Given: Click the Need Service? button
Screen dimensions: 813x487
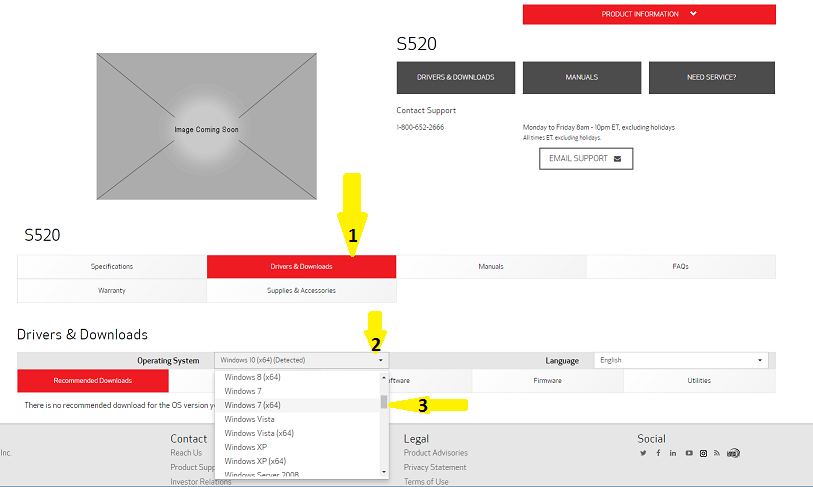Looking at the screenshot, I should [x=711, y=77].
